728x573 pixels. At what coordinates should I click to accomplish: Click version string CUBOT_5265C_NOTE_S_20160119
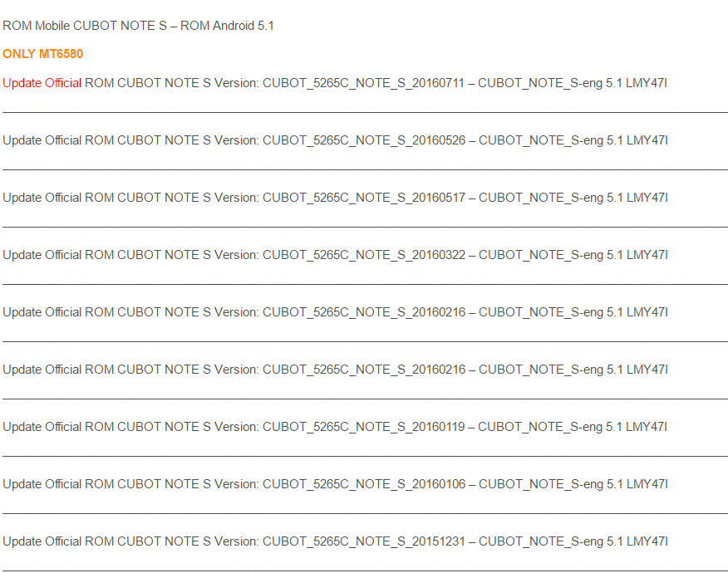363,428
